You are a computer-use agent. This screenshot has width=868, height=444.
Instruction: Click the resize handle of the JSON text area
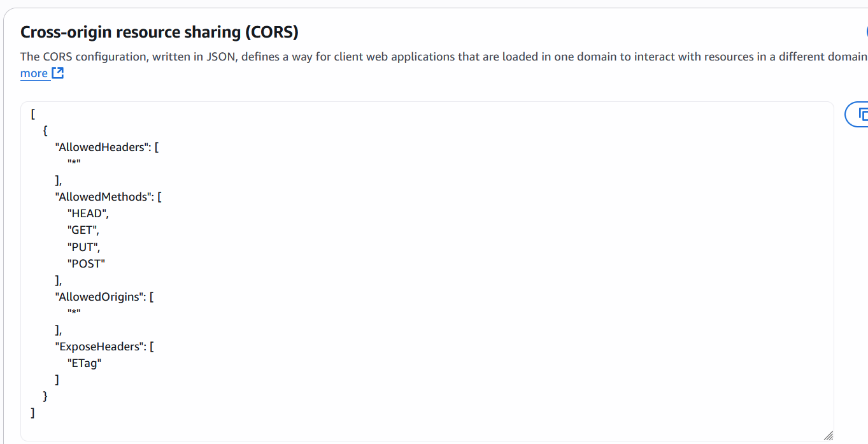(x=828, y=436)
